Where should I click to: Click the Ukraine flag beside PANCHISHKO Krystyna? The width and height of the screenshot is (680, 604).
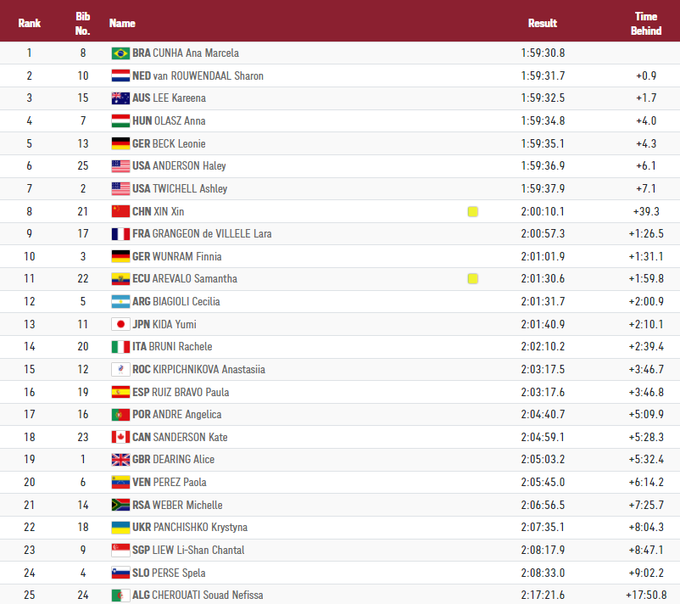120,527
